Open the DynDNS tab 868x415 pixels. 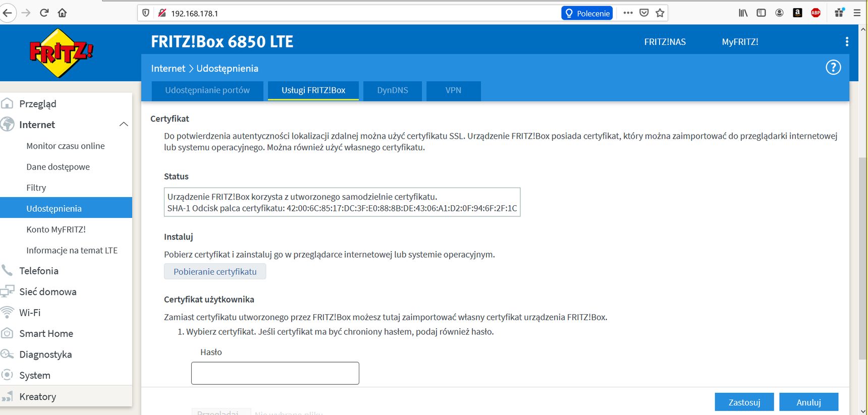point(393,91)
